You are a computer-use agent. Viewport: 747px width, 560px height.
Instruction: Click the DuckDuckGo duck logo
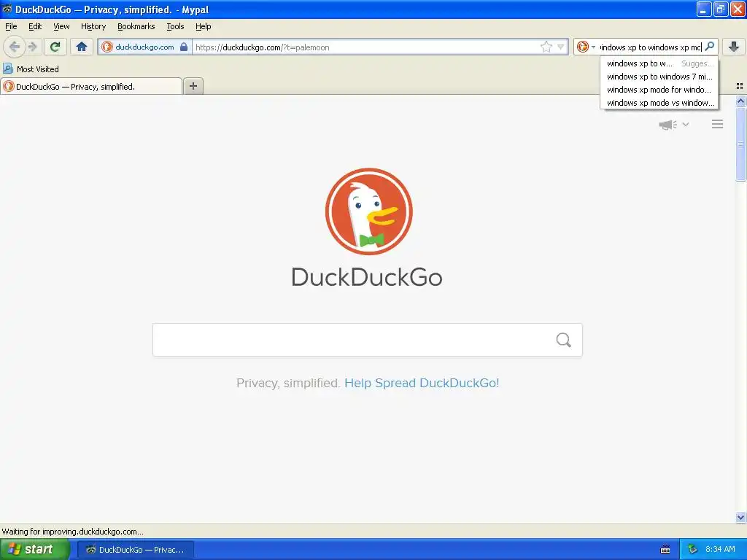[368, 211]
